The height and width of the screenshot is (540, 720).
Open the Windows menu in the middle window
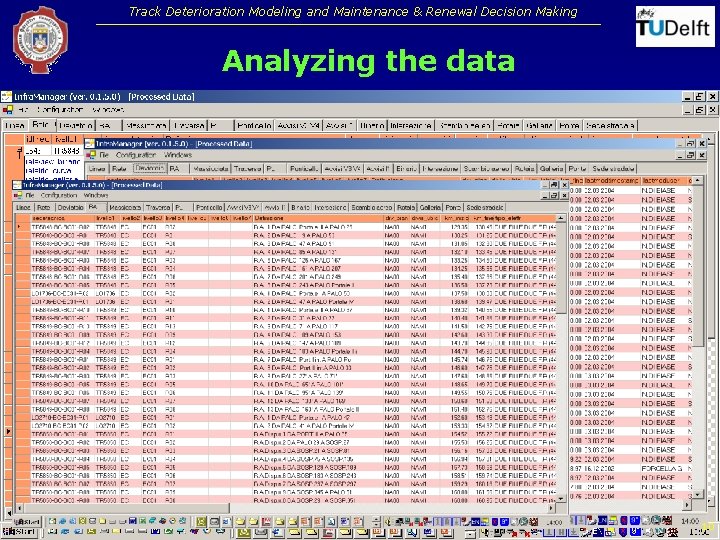[178, 155]
